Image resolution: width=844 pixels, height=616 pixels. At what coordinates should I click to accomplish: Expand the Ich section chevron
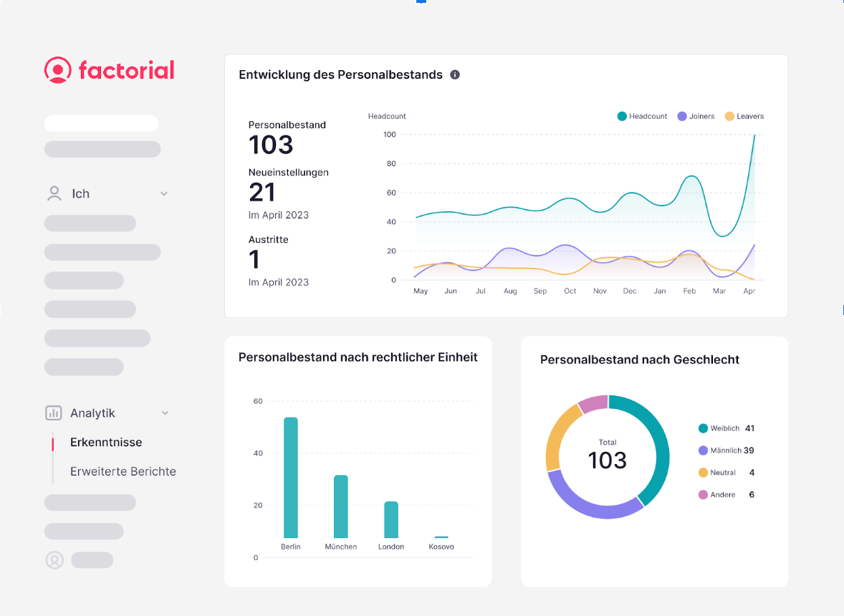coord(164,193)
